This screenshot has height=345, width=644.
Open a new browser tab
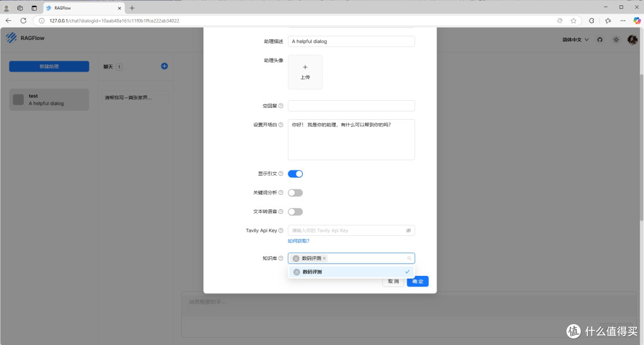click(x=132, y=8)
